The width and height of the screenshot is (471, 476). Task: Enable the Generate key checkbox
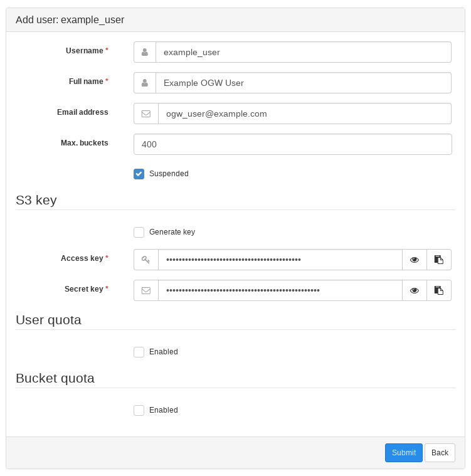[139, 232]
